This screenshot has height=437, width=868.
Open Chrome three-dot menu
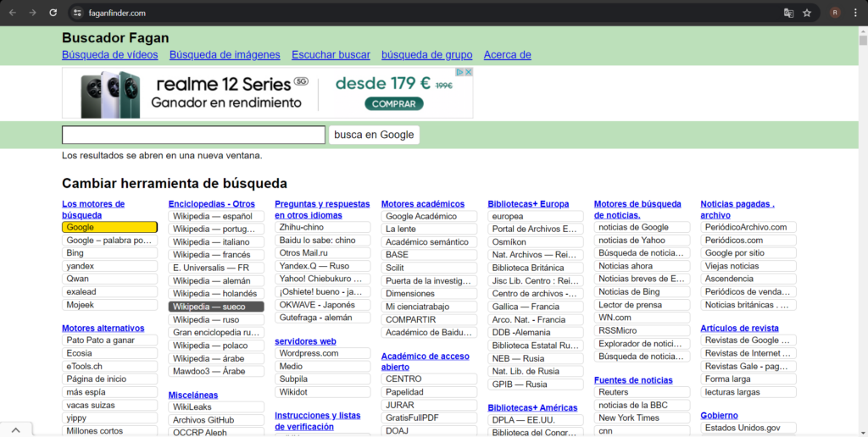coord(855,13)
